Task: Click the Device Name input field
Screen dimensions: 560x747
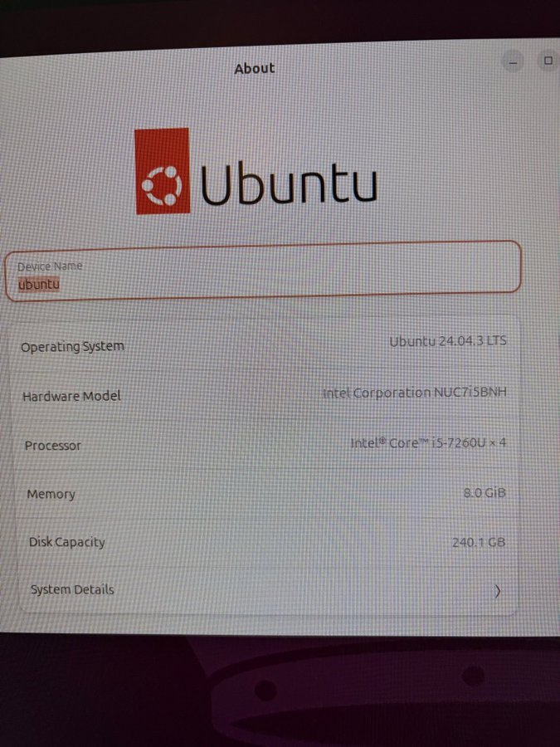Action: pyautogui.click(x=263, y=272)
